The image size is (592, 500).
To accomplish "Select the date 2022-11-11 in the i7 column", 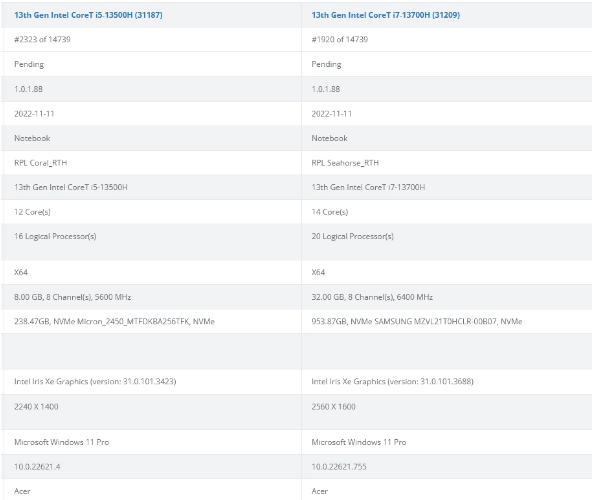I will pyautogui.click(x=331, y=114).
